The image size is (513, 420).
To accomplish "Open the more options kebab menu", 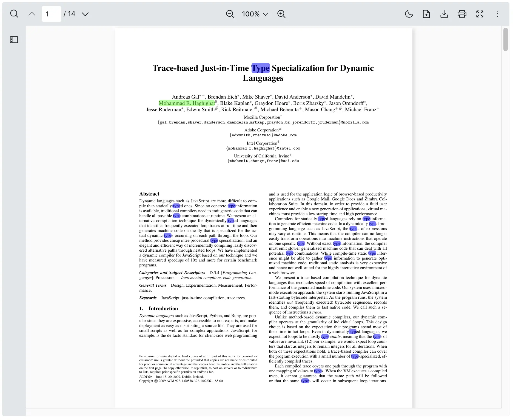I will 497,14.
